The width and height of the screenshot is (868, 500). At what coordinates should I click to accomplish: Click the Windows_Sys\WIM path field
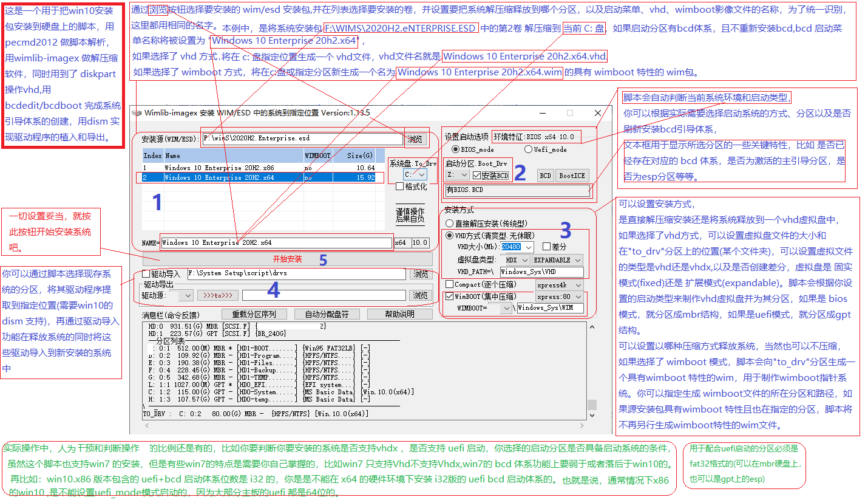coord(550,308)
